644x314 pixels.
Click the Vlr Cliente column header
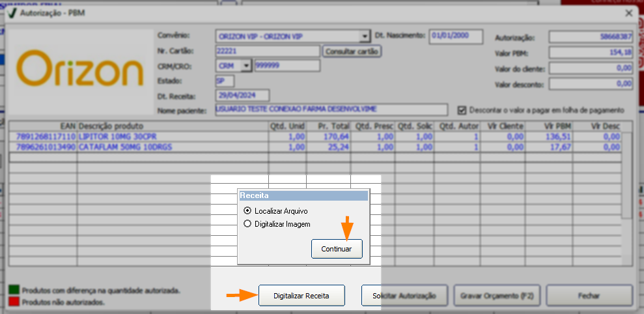pyautogui.click(x=503, y=126)
